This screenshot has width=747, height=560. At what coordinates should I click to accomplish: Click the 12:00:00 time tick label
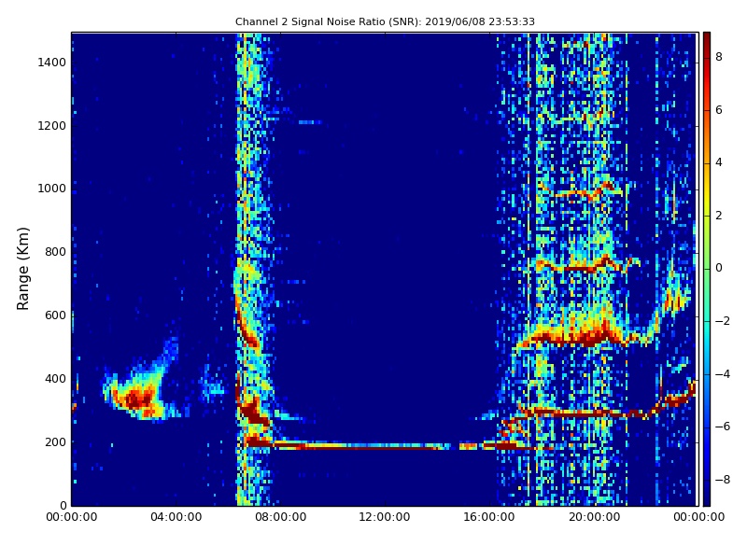pos(385,517)
